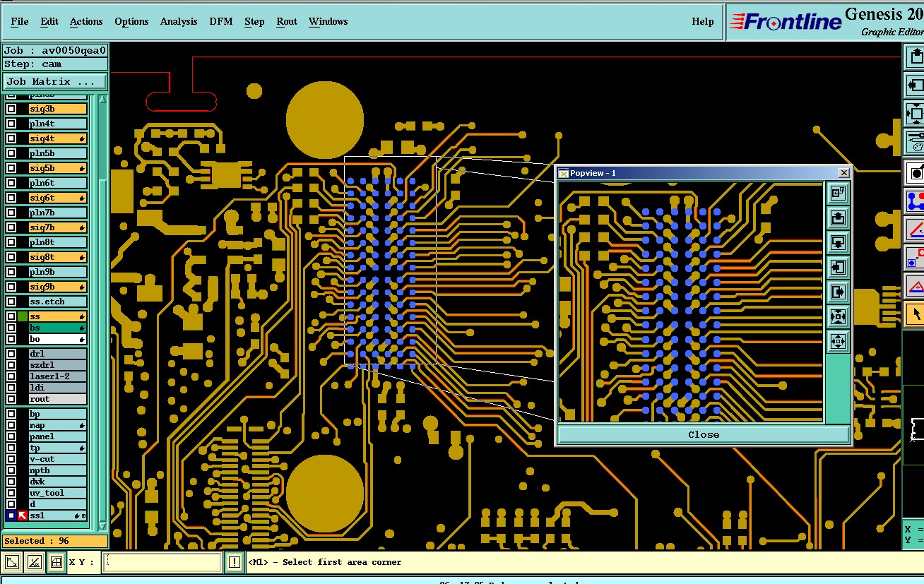The width and height of the screenshot is (924, 584).
Task: Click the layer list scrollbar down arrow
Action: click(102, 526)
